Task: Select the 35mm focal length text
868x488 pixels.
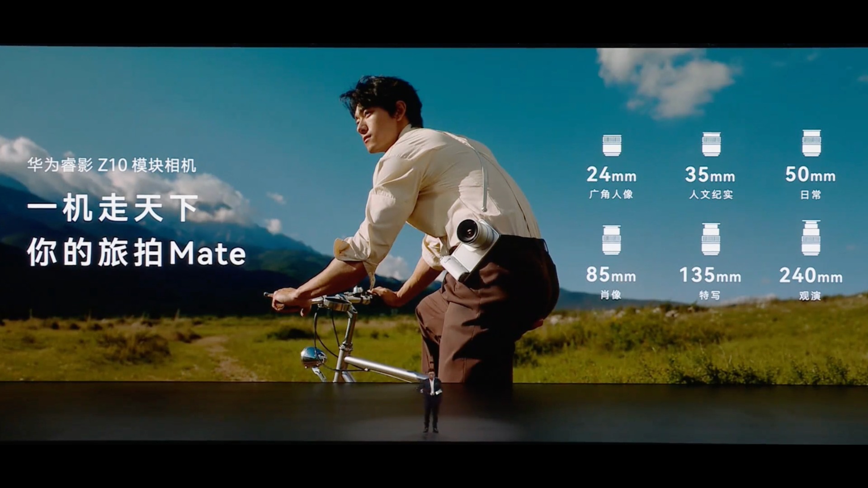Action: pyautogui.click(x=710, y=174)
